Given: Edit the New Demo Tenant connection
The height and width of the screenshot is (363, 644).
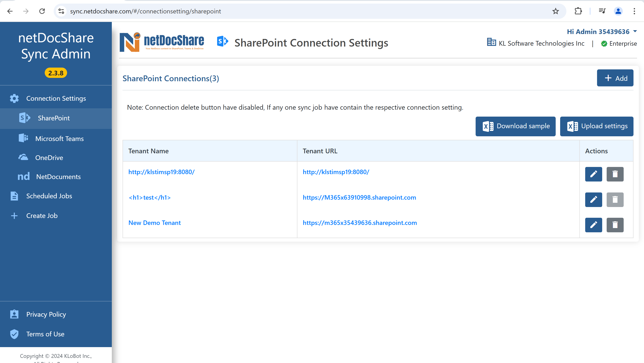Looking at the screenshot, I should [x=593, y=225].
